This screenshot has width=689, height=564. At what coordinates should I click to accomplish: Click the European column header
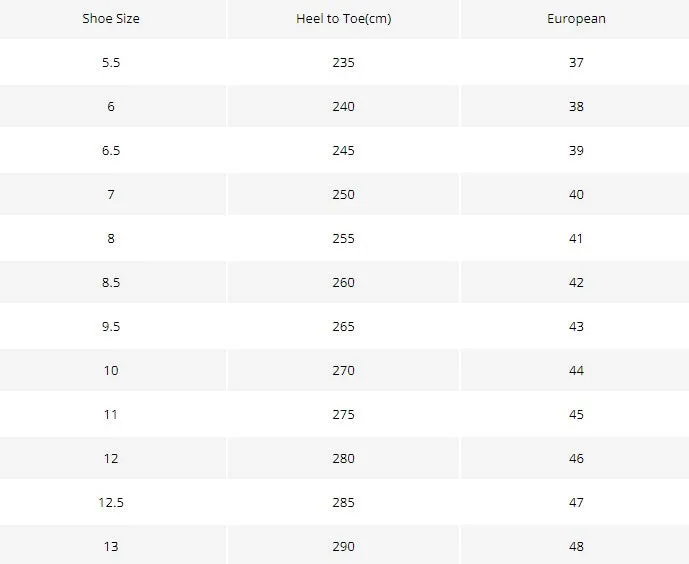[x=576, y=18]
